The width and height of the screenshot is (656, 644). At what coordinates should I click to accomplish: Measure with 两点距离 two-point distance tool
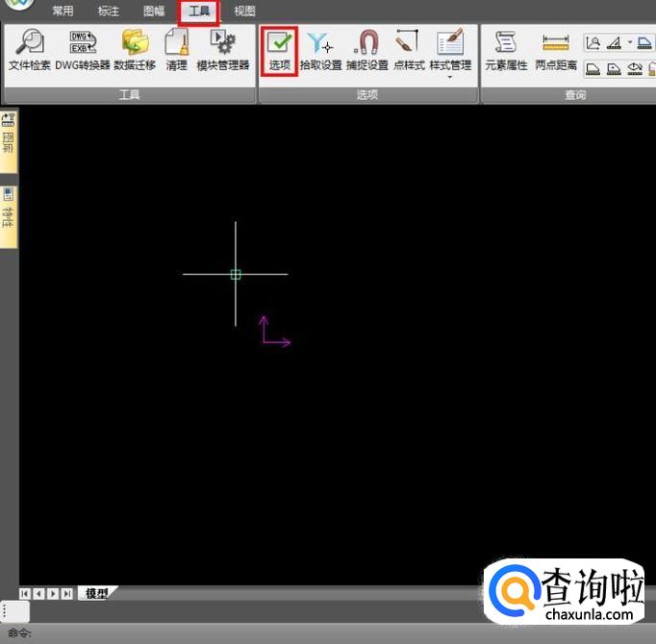click(x=556, y=50)
